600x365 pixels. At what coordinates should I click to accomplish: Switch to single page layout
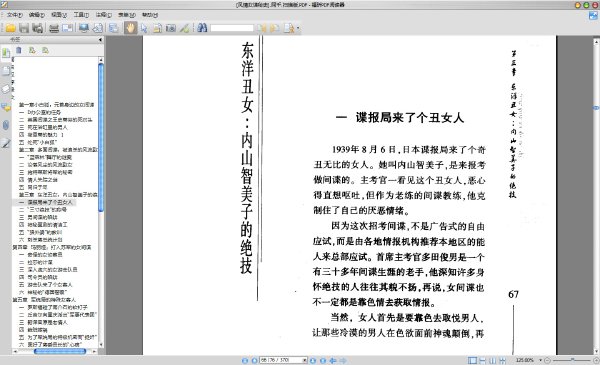coord(473,360)
